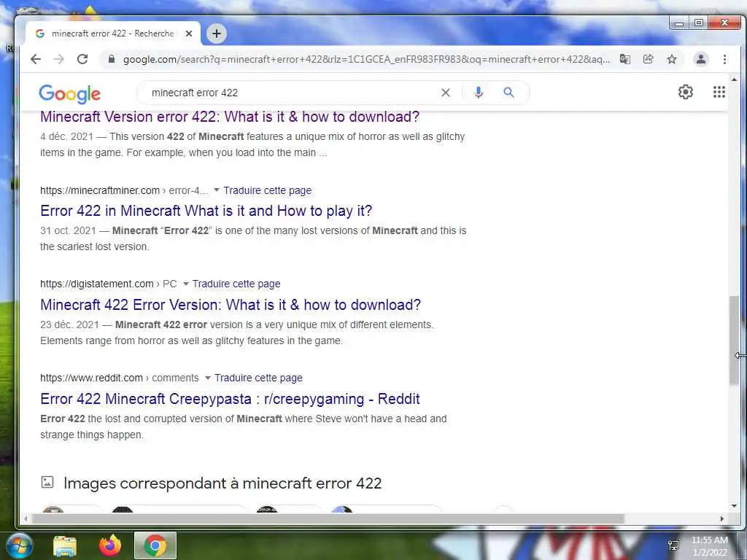Click the horizontal scrollbar thumb
The image size is (747, 560).
tap(328, 518)
